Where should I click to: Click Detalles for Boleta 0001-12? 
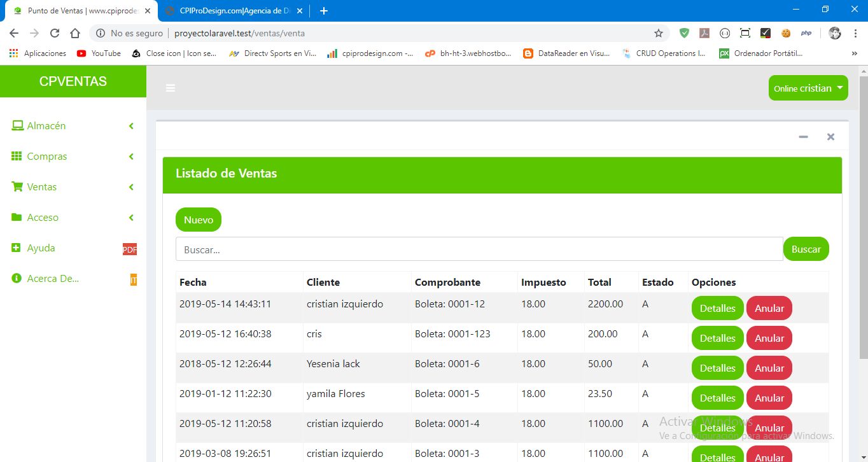(717, 308)
